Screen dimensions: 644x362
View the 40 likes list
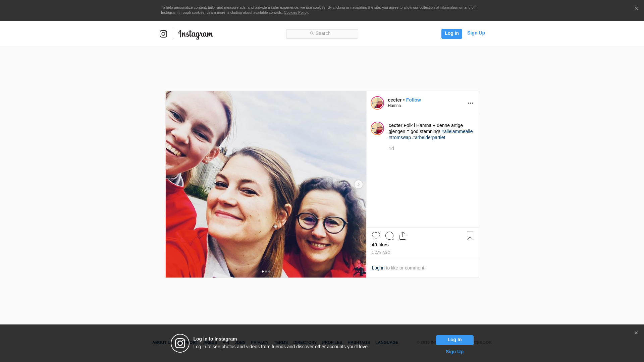point(380,245)
